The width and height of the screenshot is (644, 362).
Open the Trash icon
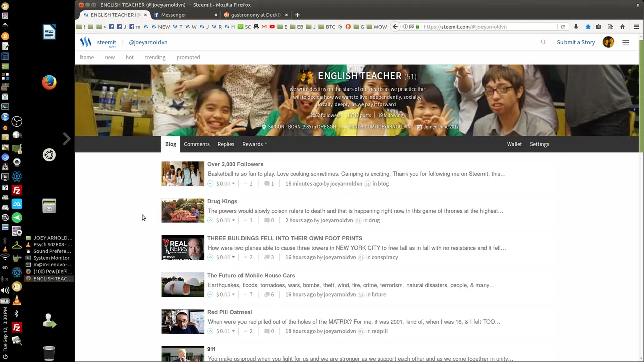(49, 353)
